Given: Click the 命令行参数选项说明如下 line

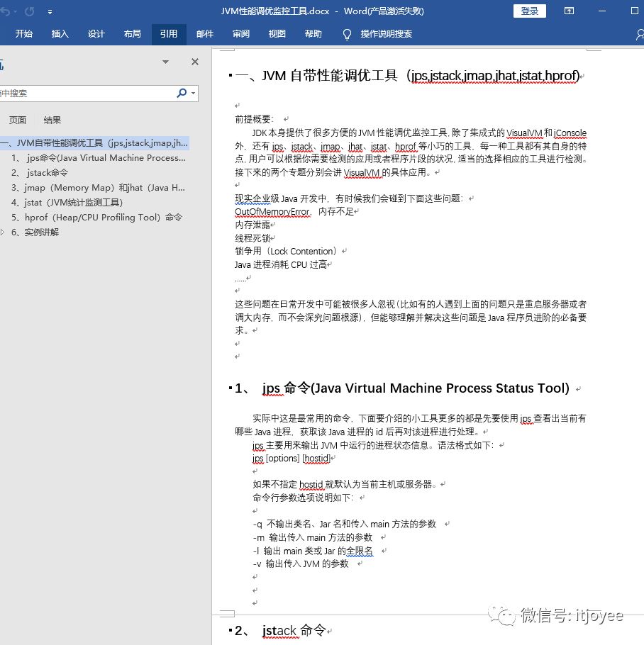Looking at the screenshot, I should pos(304,498).
